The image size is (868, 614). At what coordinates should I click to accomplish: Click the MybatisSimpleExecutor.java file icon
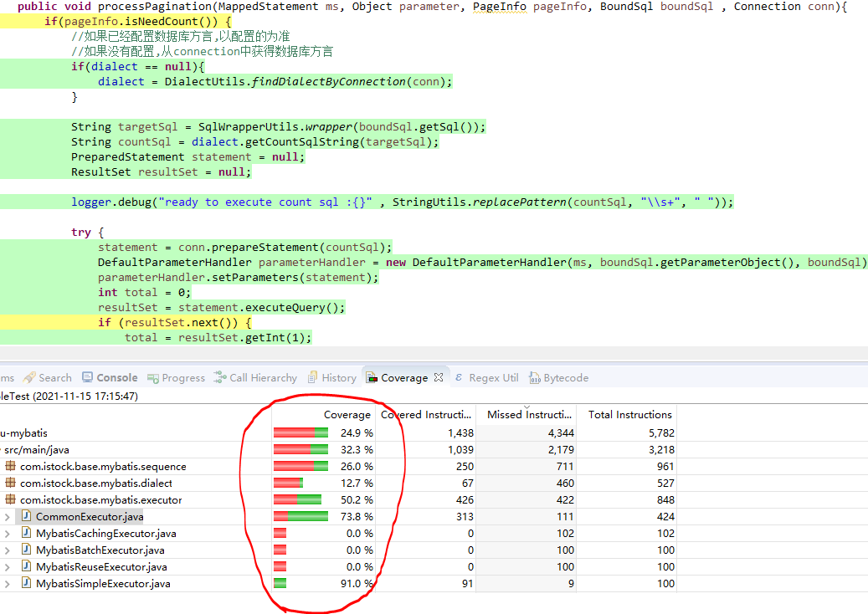point(26,584)
